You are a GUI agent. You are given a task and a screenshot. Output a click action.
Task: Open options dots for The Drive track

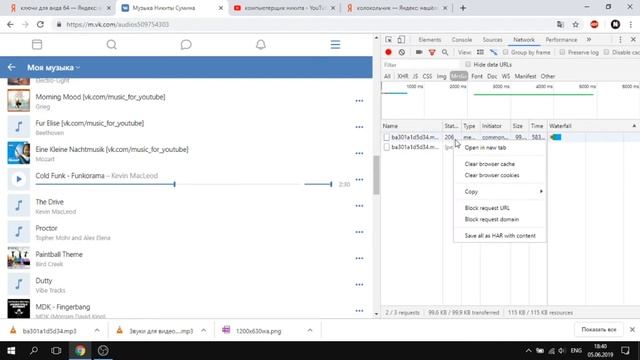(359, 206)
